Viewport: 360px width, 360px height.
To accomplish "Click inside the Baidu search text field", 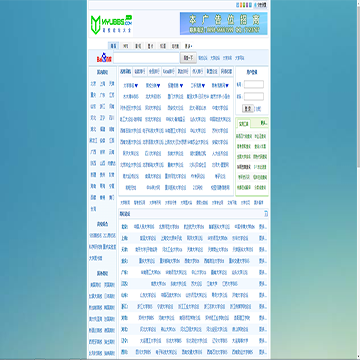I will tap(147, 58).
